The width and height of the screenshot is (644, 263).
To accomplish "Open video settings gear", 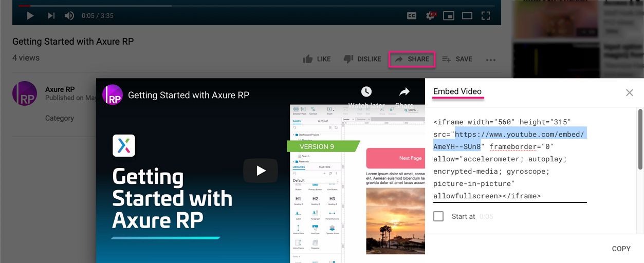I will 430,16.
